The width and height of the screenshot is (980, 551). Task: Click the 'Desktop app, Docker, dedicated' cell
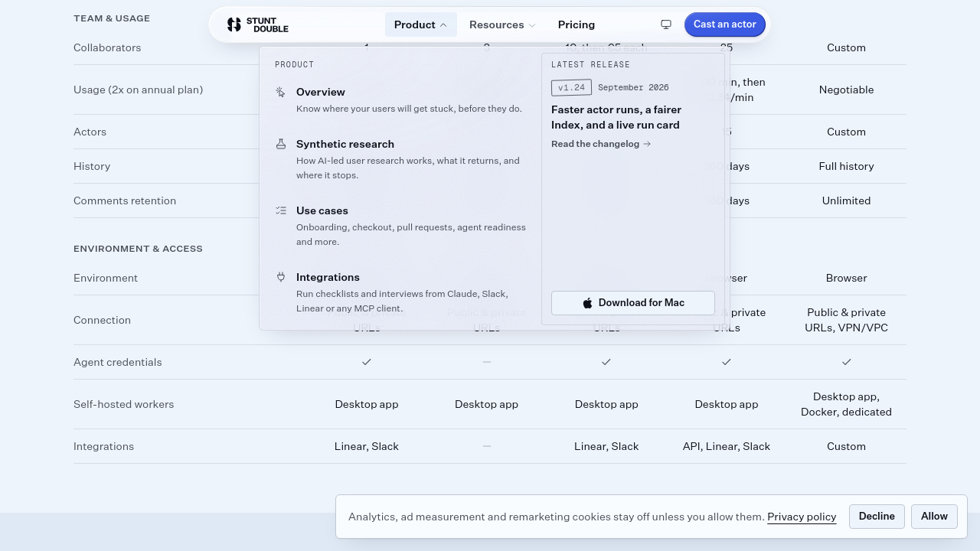(846, 404)
